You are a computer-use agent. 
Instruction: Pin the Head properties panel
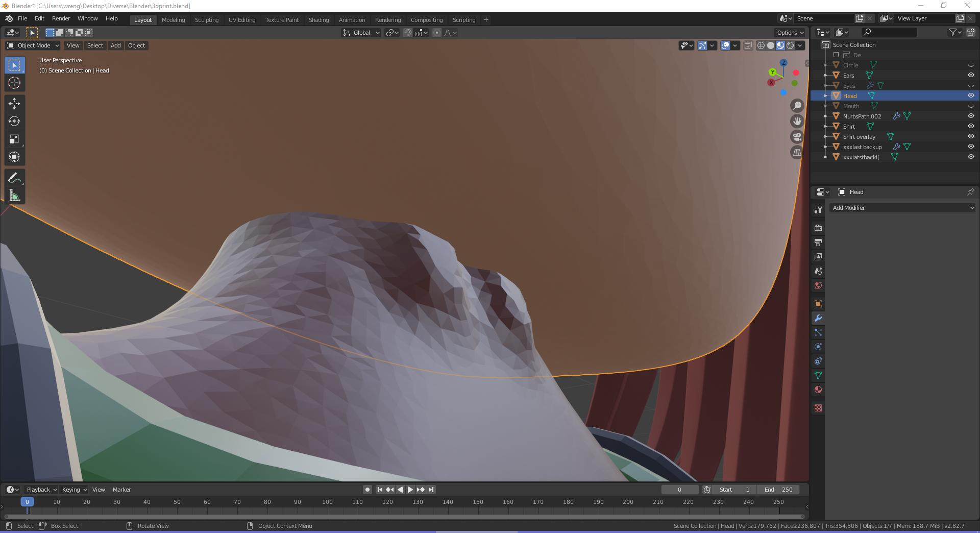[x=970, y=192]
